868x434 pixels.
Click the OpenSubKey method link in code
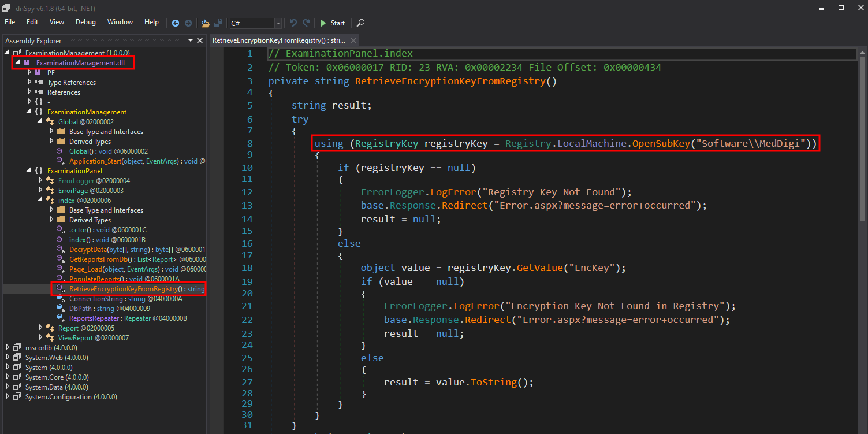(661, 143)
